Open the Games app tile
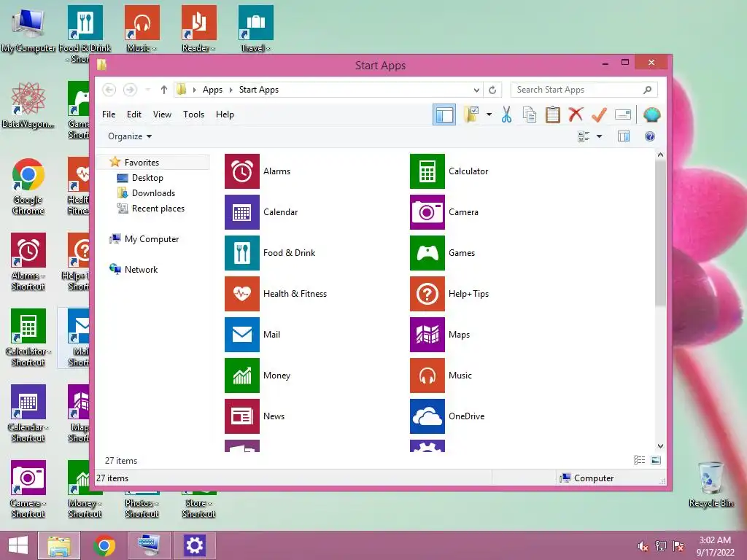The width and height of the screenshot is (747, 560). [427, 253]
